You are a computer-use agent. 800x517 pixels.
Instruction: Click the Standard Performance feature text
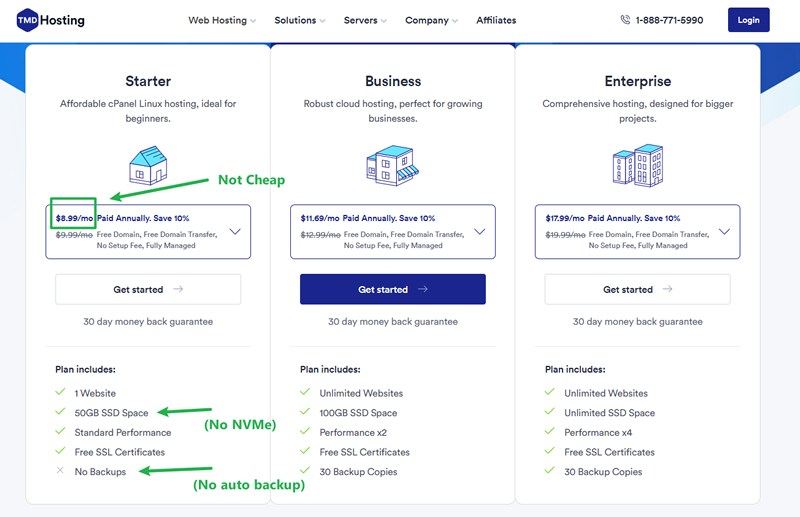(x=122, y=433)
